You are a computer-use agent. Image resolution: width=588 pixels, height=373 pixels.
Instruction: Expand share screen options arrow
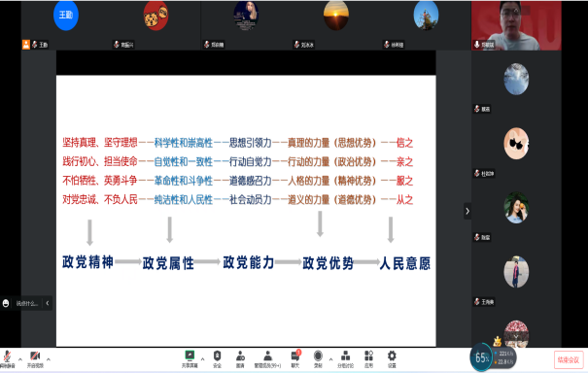click(202, 359)
